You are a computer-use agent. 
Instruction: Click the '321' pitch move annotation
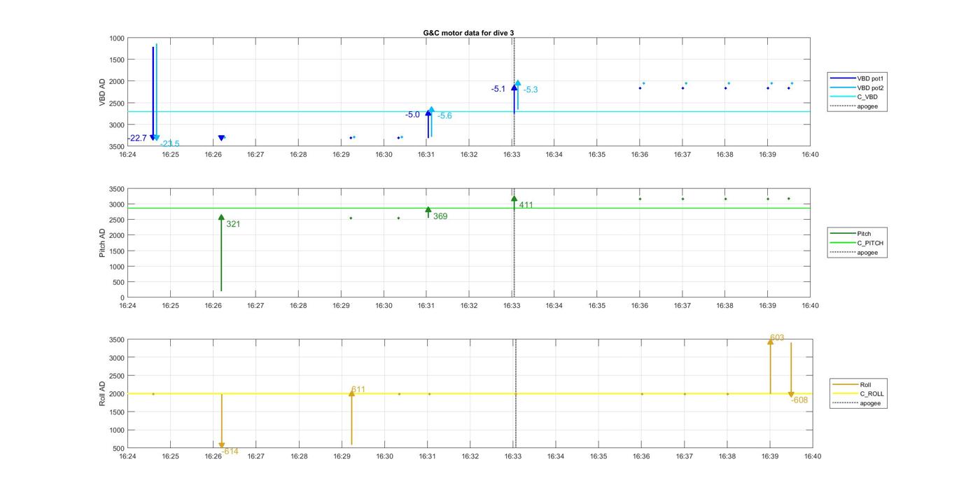coord(233,224)
